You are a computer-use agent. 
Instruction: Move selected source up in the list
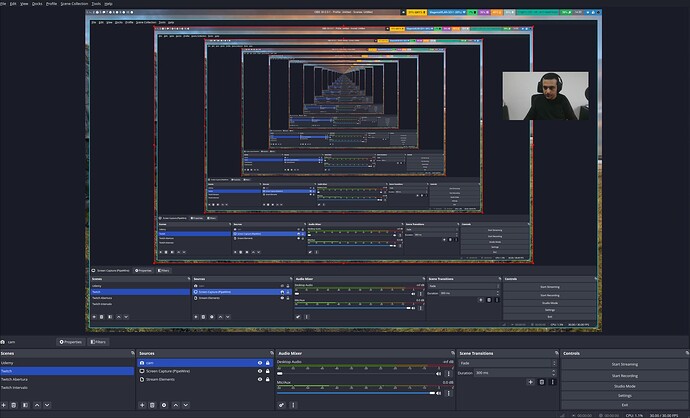click(x=176, y=405)
